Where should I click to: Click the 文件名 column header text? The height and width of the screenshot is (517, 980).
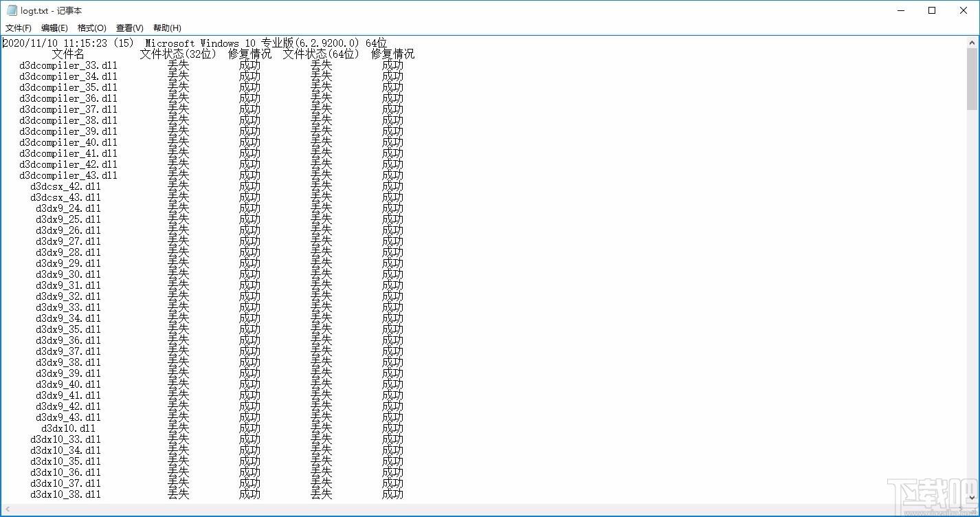[x=68, y=54]
